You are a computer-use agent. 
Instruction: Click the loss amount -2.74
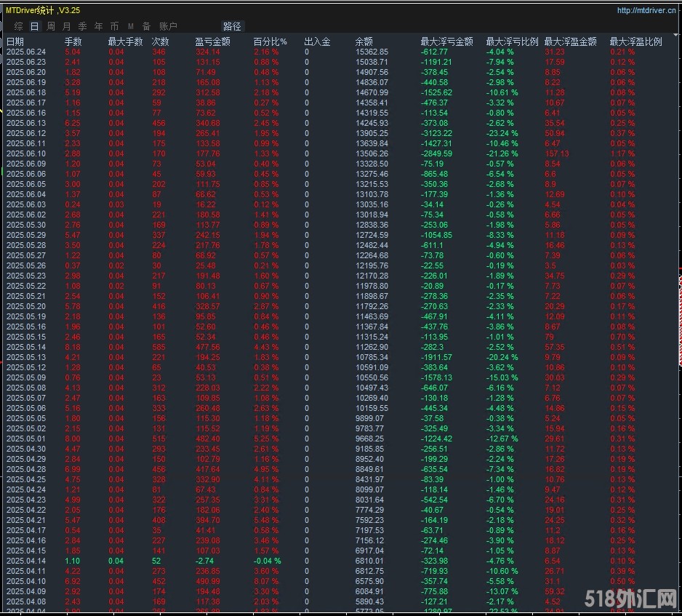[x=204, y=561]
